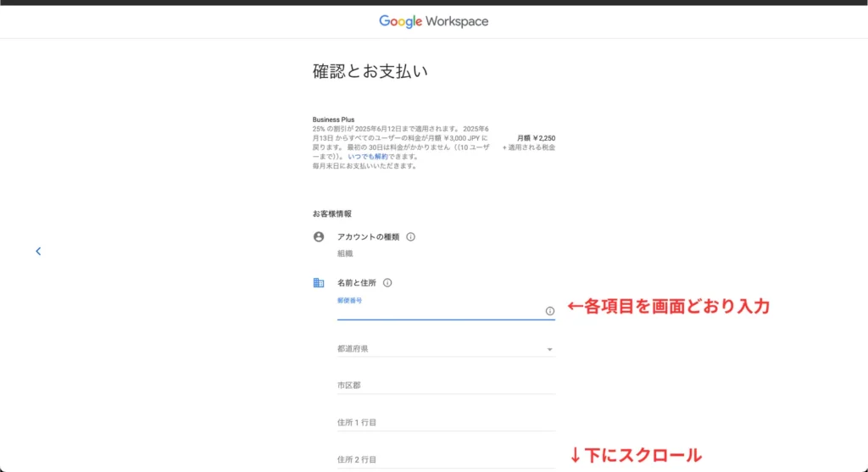Click into the 住所 2 行目 field
This screenshot has height=472, width=868.
pyautogui.click(x=446, y=458)
